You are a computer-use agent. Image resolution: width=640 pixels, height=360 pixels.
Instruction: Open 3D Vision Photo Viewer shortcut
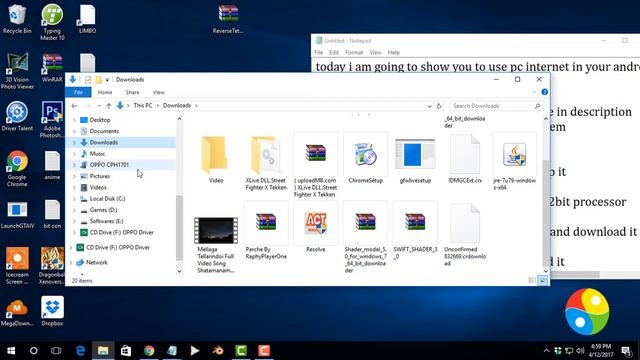click(17, 71)
